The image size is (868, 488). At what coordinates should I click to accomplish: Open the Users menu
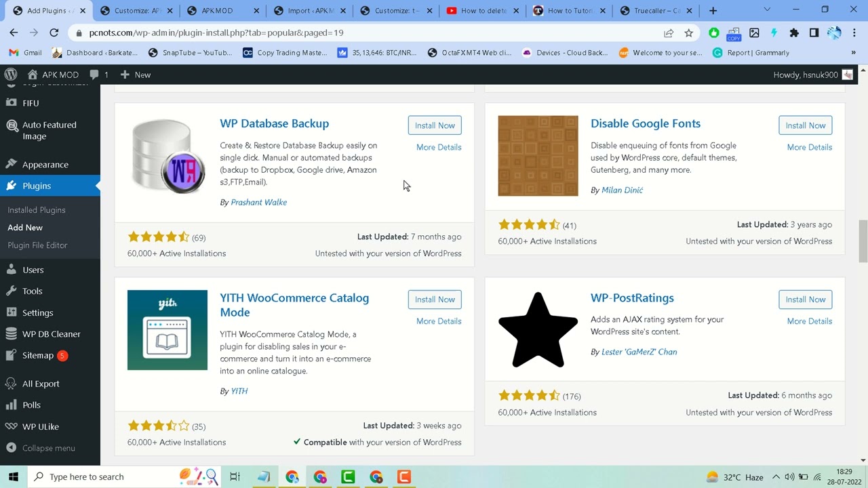coord(50,270)
